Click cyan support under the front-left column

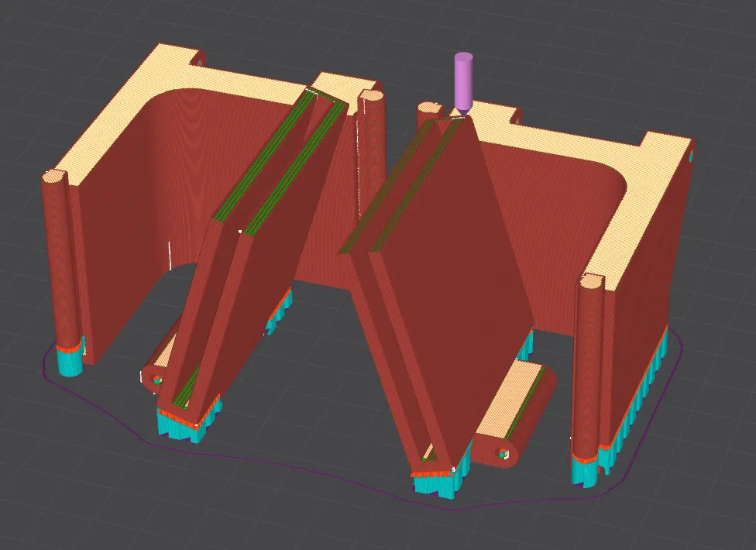click(69, 361)
